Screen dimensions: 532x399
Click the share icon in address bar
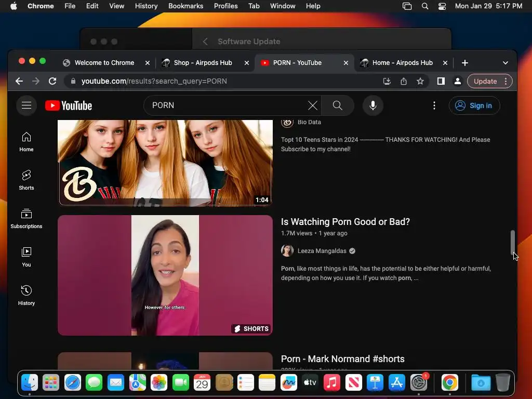(x=403, y=81)
